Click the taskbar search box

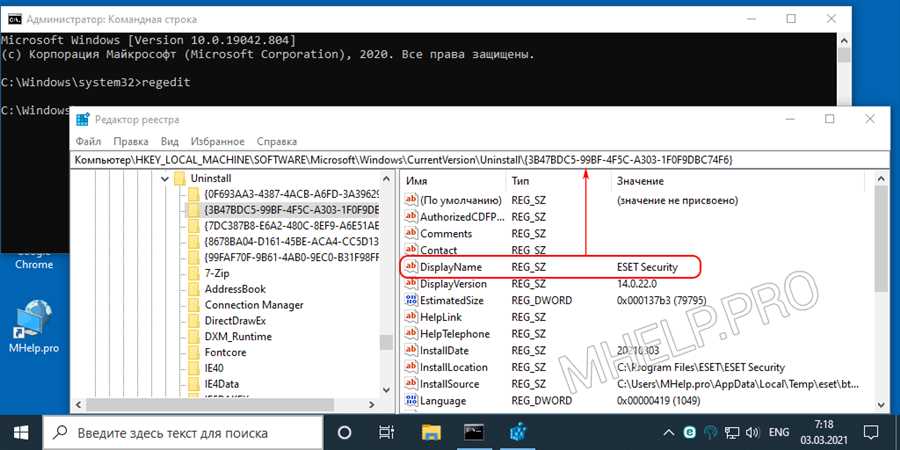(184, 432)
